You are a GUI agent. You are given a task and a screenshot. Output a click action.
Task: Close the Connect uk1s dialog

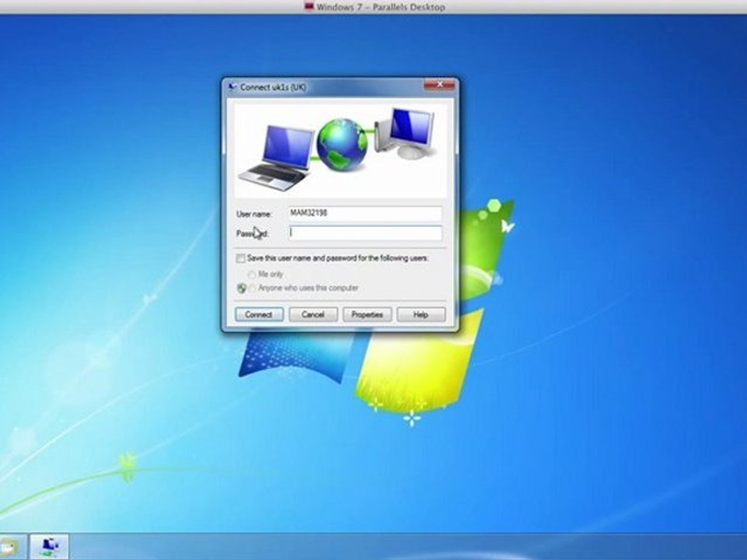click(439, 85)
